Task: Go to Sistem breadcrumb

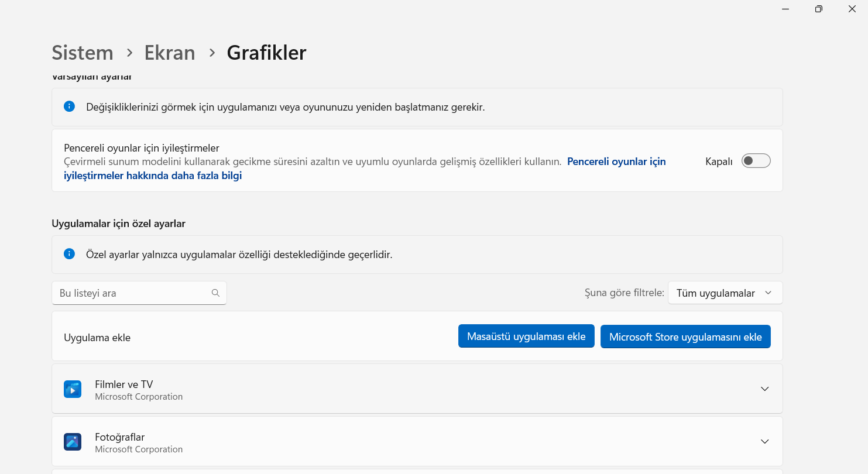Action: point(83,53)
